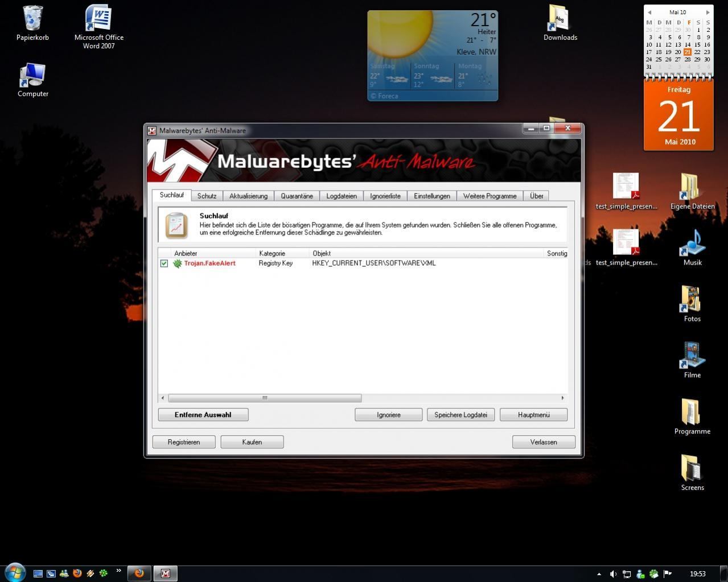Go to next month in calendar gadget
This screenshot has width=728, height=582.
point(708,12)
